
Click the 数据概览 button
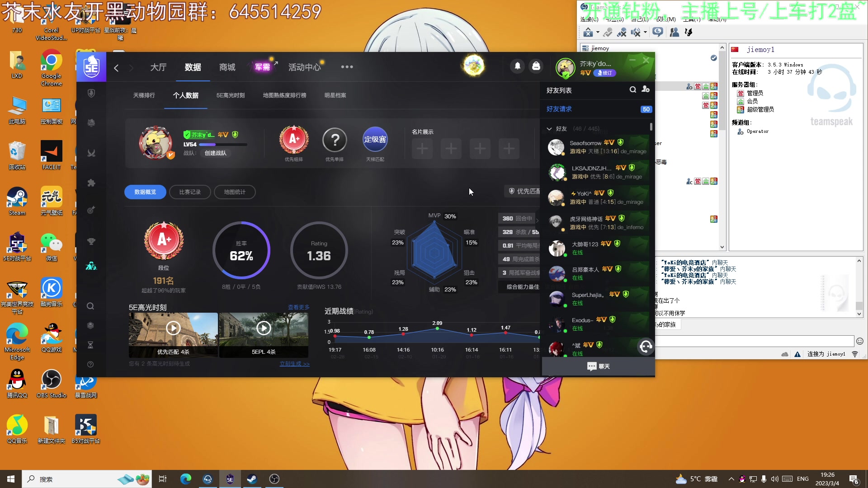tap(145, 192)
